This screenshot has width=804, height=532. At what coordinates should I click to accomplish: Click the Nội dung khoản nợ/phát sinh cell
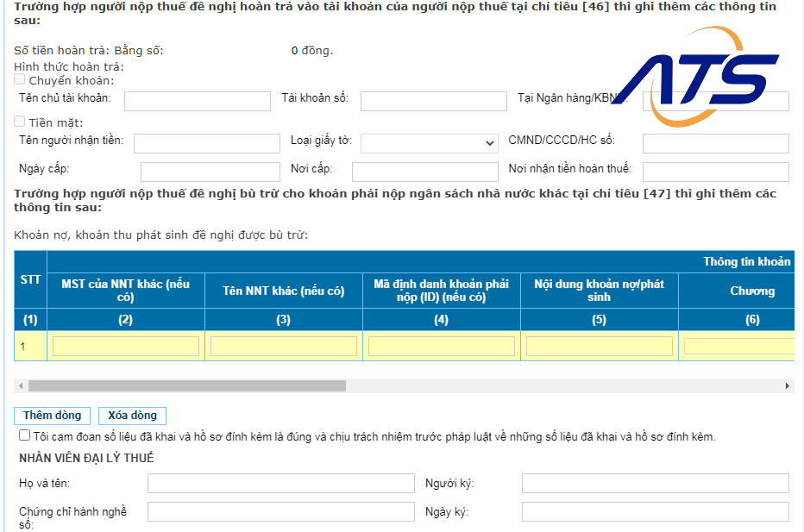click(x=599, y=346)
